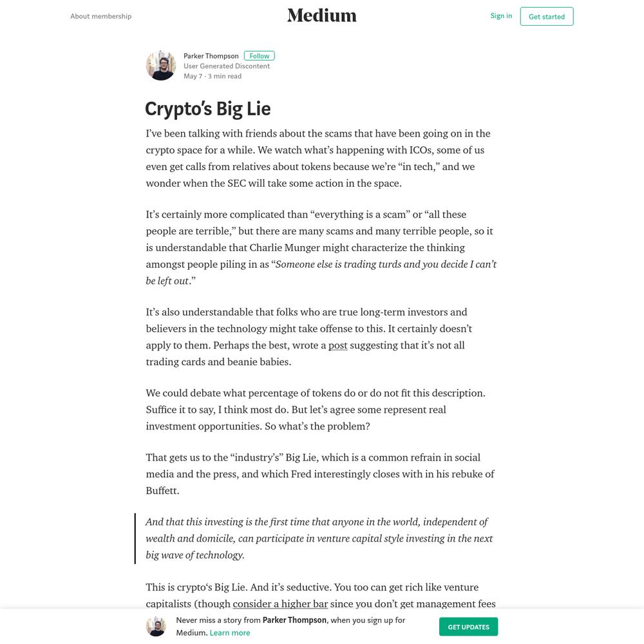The image size is (644, 644).
Task: Open the Learn more link
Action: click(x=230, y=632)
